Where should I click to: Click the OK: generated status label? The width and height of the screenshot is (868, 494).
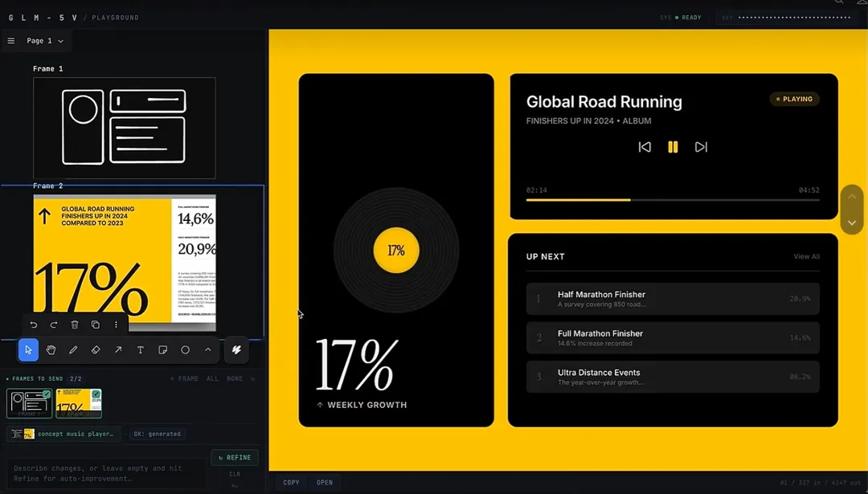pyautogui.click(x=157, y=434)
